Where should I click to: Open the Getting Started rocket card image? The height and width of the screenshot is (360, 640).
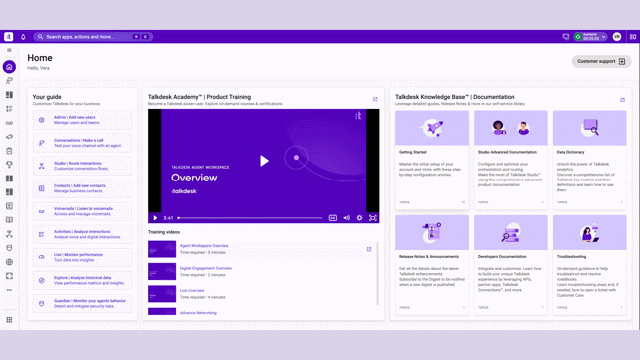432,128
